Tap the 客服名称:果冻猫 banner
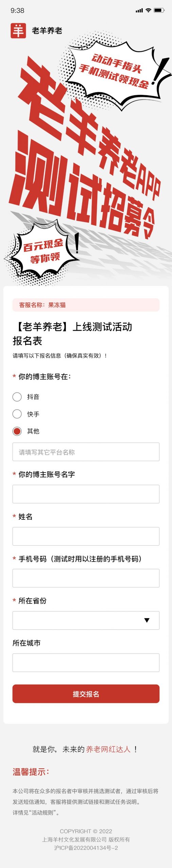 [x=86, y=305]
